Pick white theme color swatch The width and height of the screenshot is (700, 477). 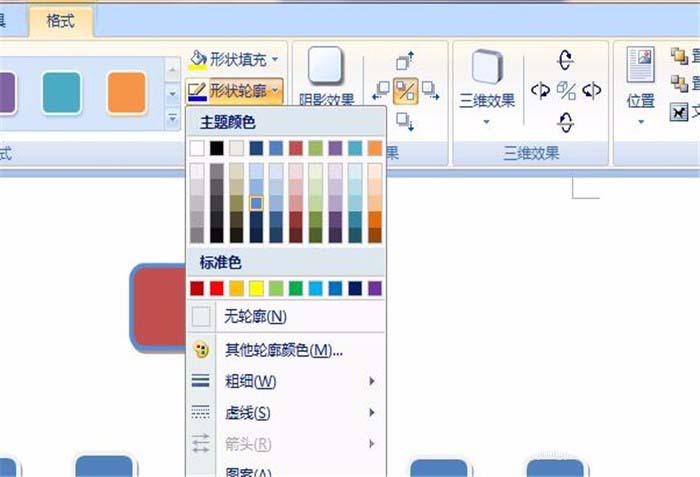click(197, 148)
